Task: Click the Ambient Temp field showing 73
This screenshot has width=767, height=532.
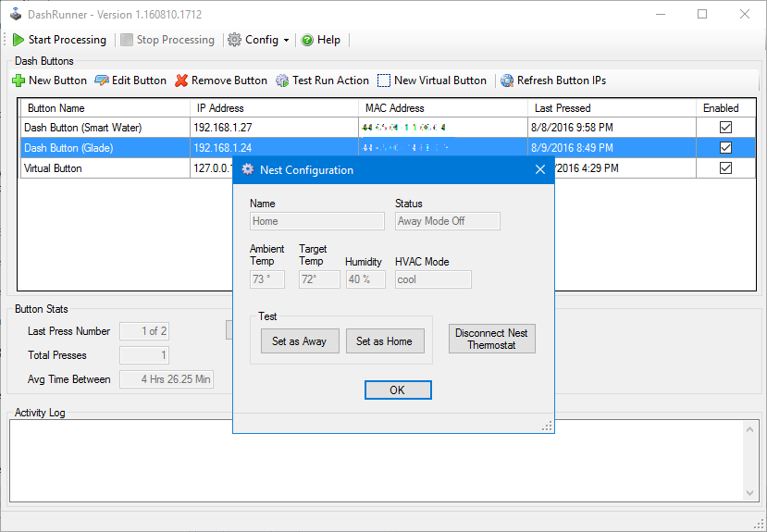Action: point(267,279)
